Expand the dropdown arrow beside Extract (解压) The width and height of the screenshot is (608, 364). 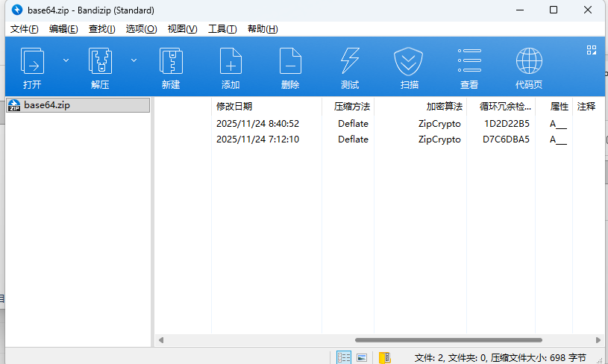[134, 60]
